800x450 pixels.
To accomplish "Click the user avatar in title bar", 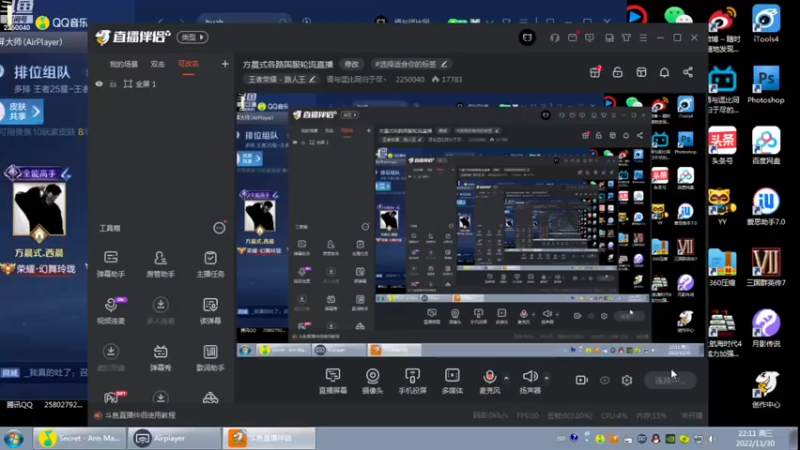I will (x=527, y=37).
